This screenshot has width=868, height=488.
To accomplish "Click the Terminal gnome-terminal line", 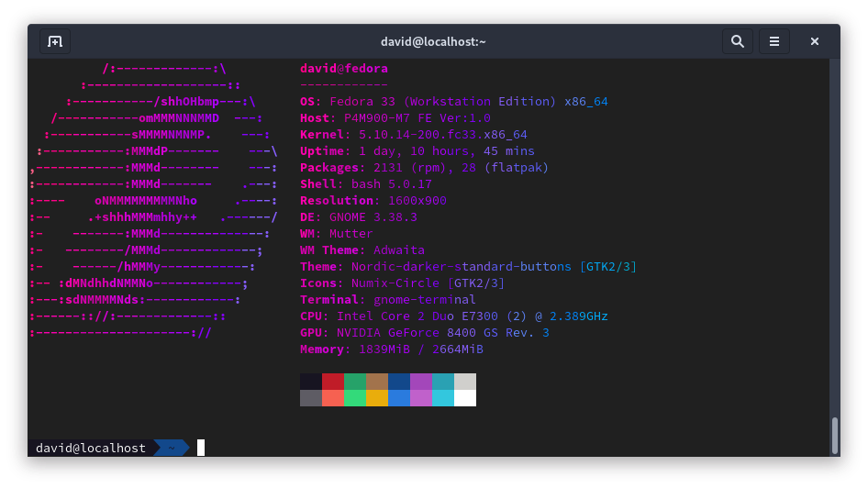I will [x=387, y=300].
